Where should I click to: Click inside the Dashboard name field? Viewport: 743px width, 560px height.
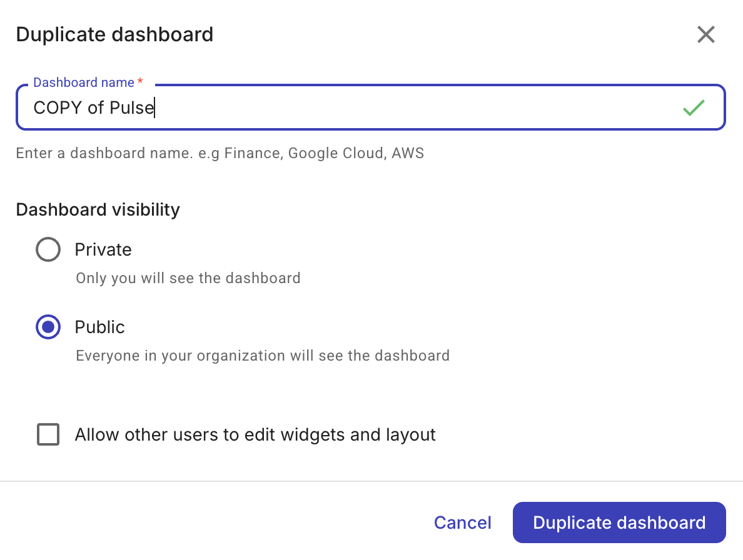click(313, 107)
